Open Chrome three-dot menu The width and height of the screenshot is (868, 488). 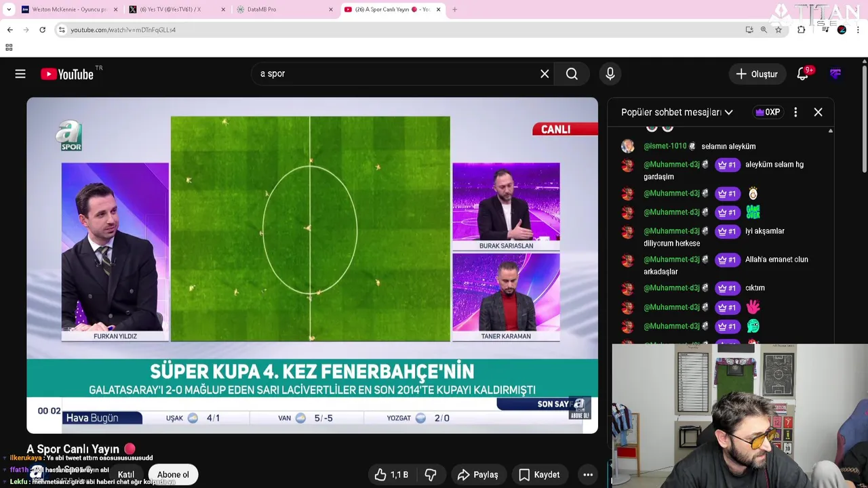click(x=858, y=30)
